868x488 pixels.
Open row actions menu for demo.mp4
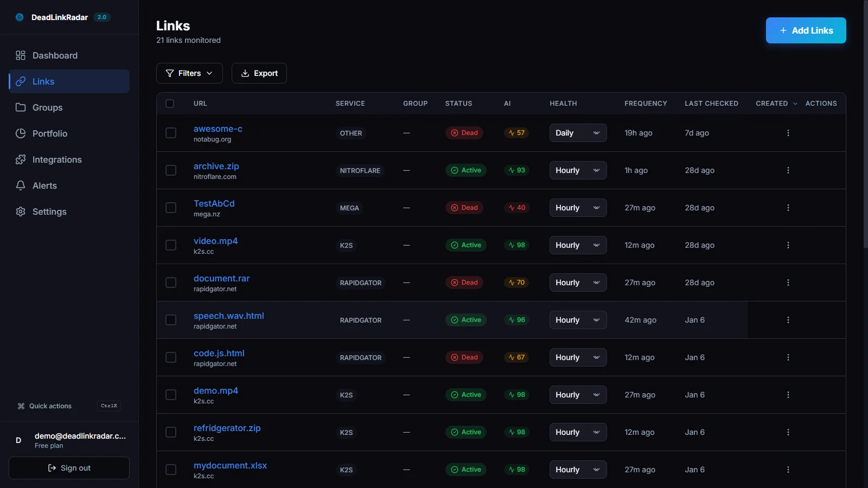[x=788, y=395]
